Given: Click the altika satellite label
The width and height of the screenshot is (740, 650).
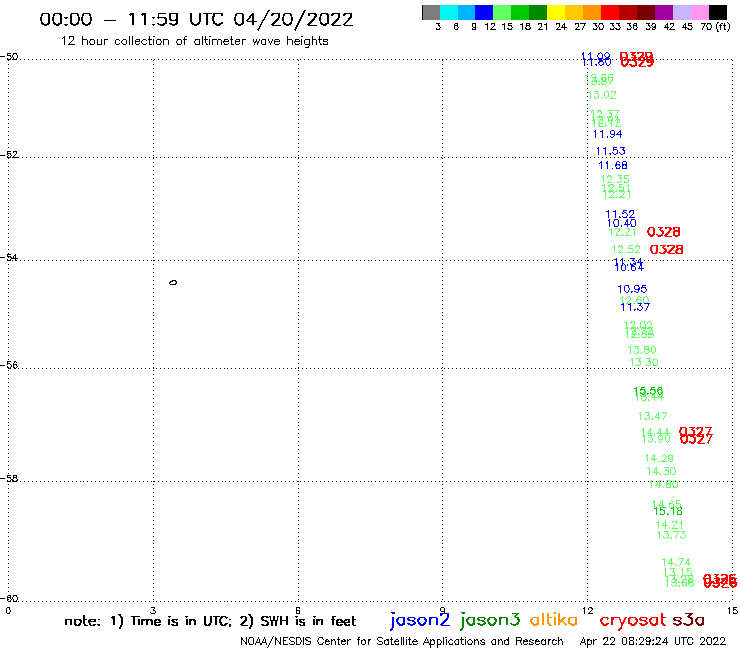Looking at the screenshot, I should pyautogui.click(x=554, y=619).
